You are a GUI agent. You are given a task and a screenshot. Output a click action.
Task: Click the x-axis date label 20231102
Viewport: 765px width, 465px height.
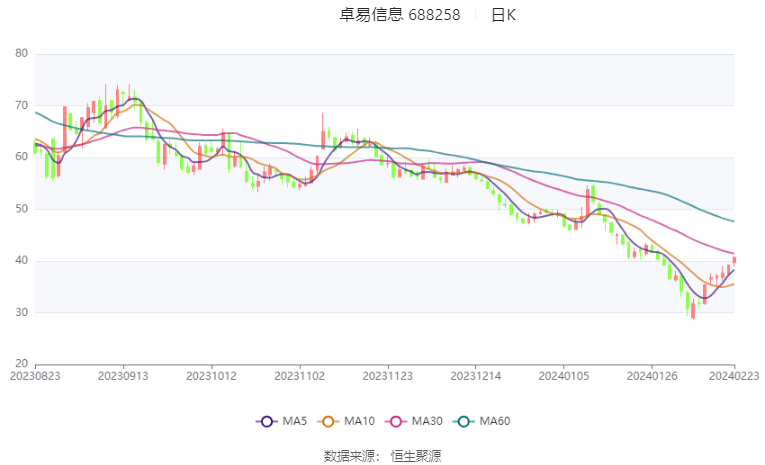[x=300, y=376]
